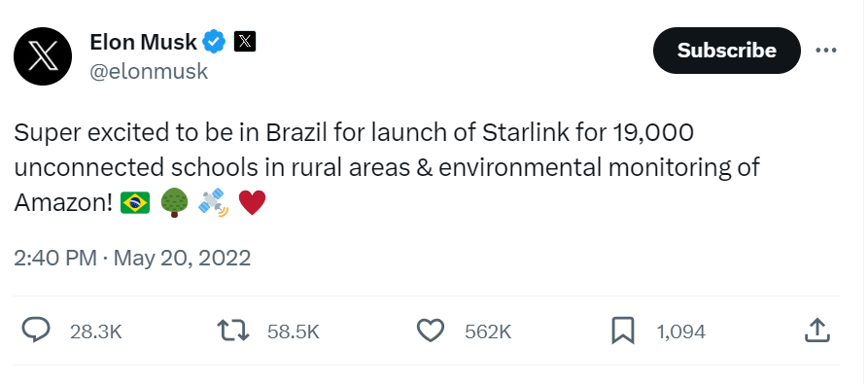This screenshot has width=868, height=384.
Task: Click the satellite emoji in the tweet
Action: (x=213, y=203)
